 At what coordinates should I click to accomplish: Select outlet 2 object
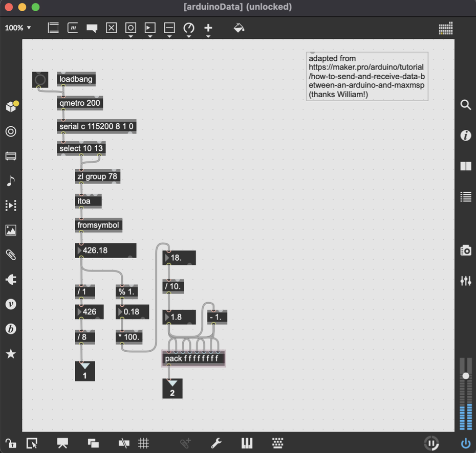click(172, 389)
